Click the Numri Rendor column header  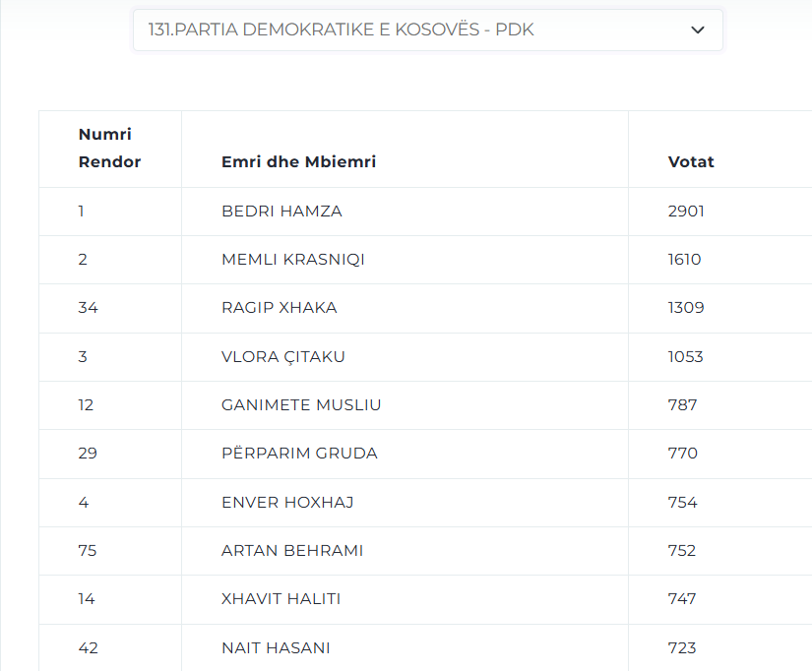(x=109, y=149)
